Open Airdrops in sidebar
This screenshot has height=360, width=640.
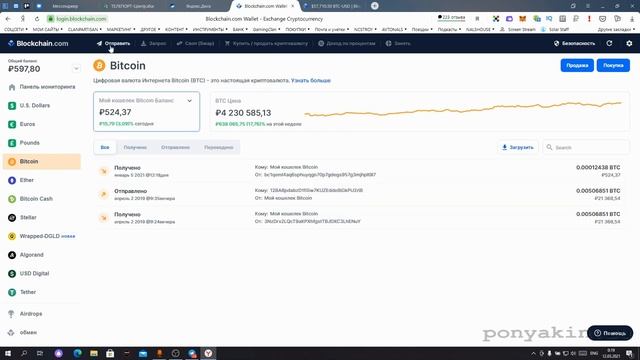42,314
